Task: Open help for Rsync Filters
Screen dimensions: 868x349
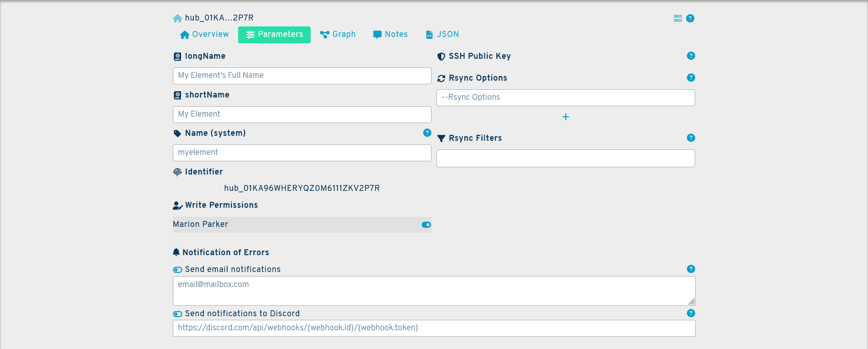Action: point(691,138)
